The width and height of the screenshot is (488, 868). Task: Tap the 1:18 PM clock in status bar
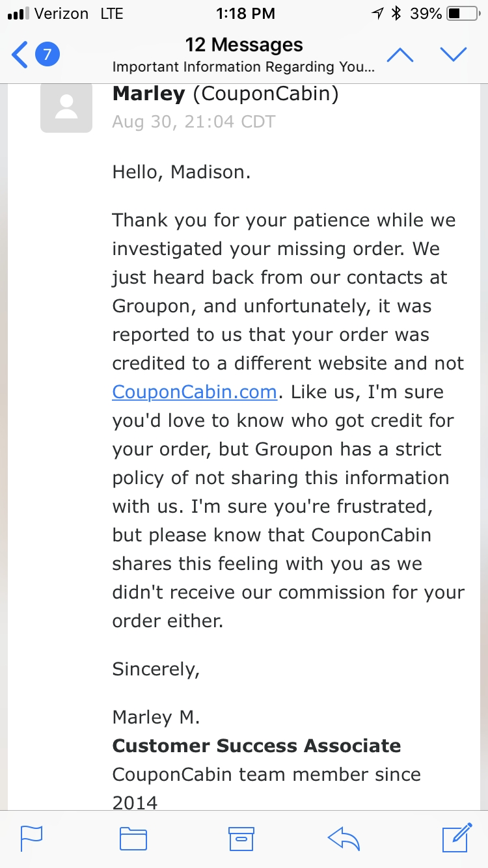point(244,13)
